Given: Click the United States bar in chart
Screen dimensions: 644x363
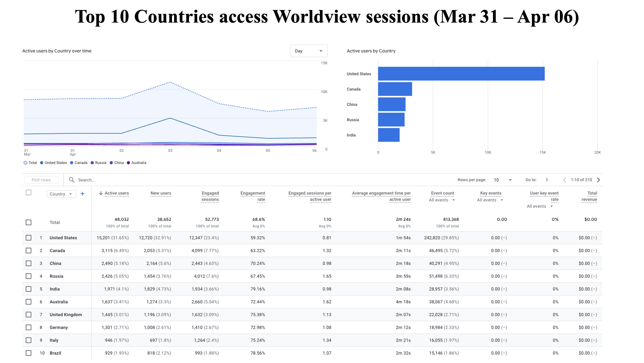Looking at the screenshot, I should pos(461,74).
